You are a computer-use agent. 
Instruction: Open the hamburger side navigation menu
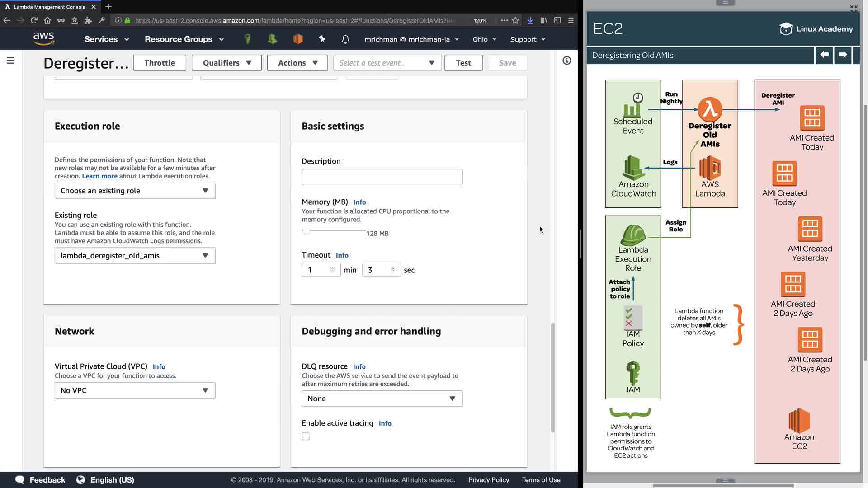(x=11, y=61)
